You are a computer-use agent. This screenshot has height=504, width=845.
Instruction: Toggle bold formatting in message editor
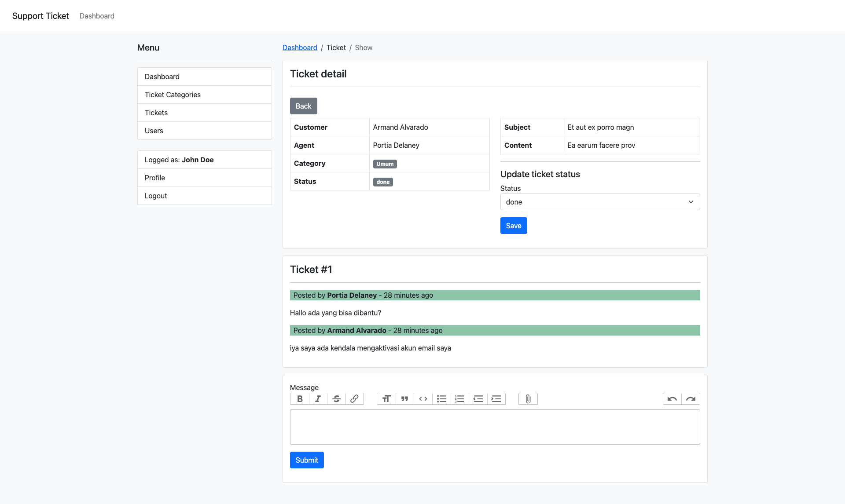(300, 399)
